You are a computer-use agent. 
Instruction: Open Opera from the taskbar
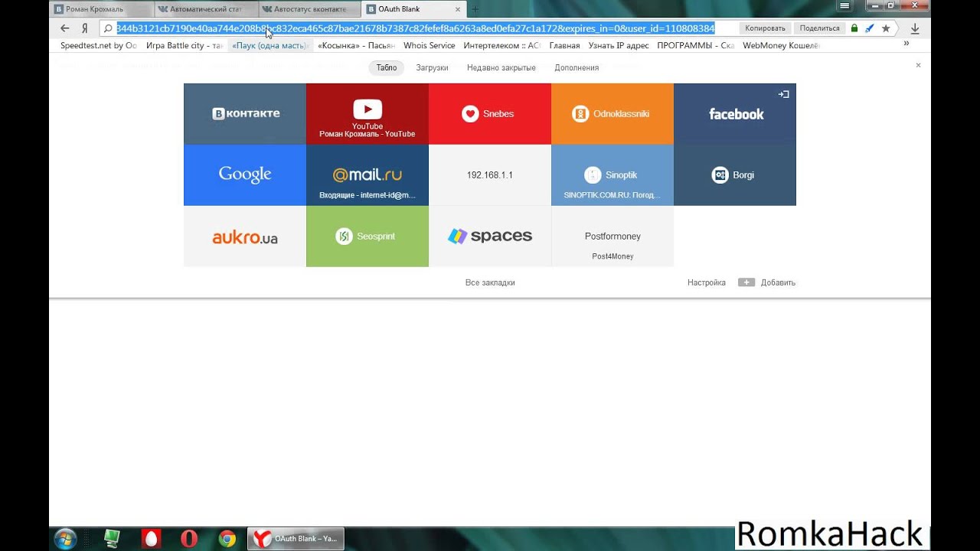coord(189,539)
